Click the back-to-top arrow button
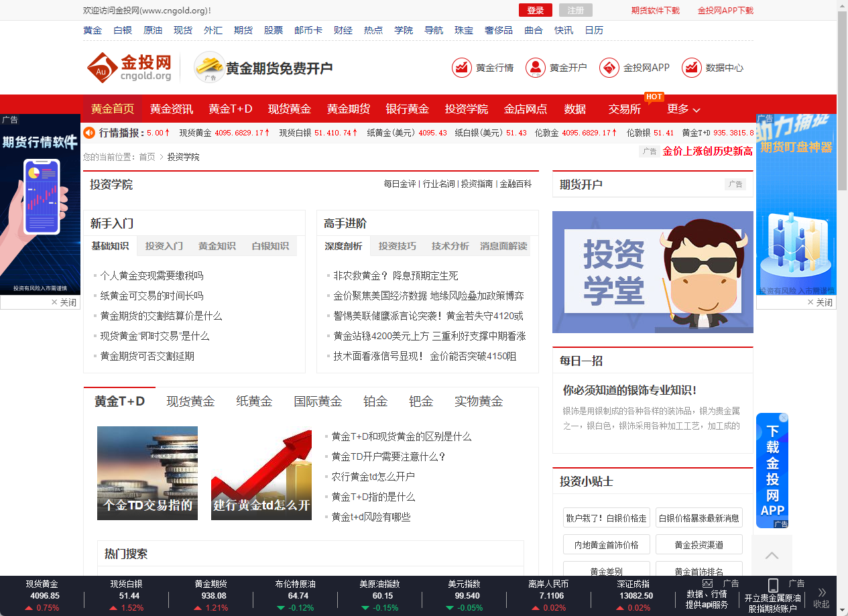848x616 pixels. [x=772, y=556]
